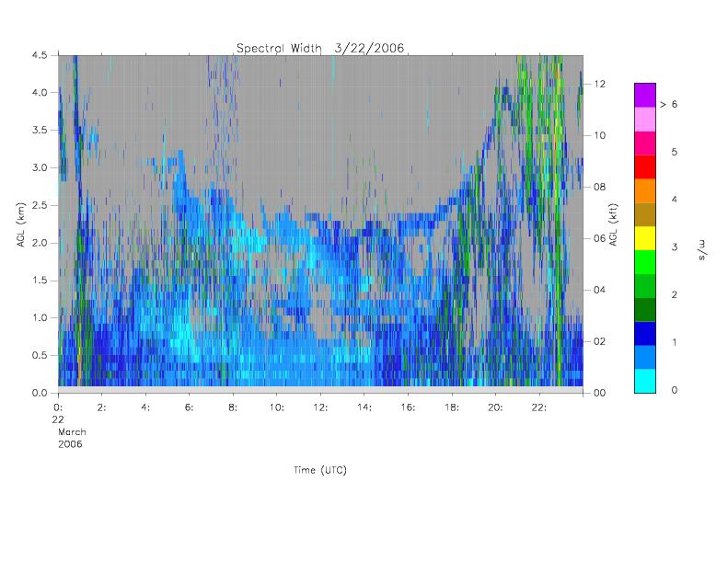Click the kft-axis label '02'
Viewport: 728px width, 562px height.
coord(600,341)
